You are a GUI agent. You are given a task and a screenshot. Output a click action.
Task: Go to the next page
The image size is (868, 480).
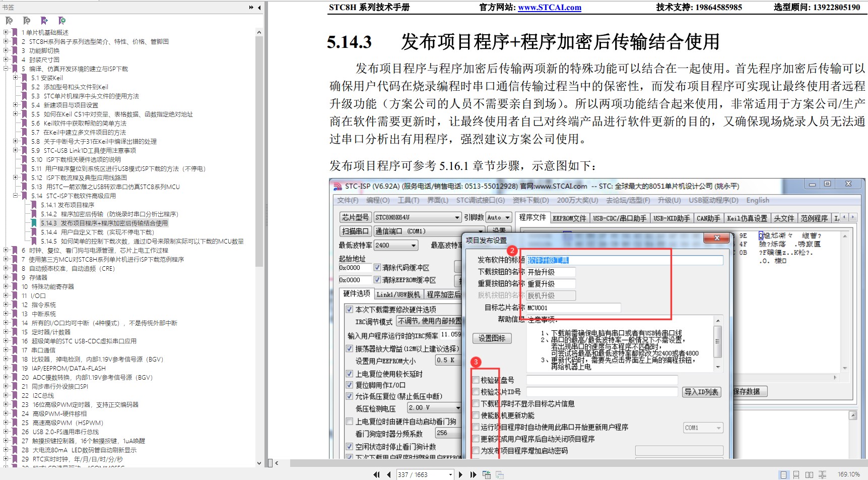point(460,474)
